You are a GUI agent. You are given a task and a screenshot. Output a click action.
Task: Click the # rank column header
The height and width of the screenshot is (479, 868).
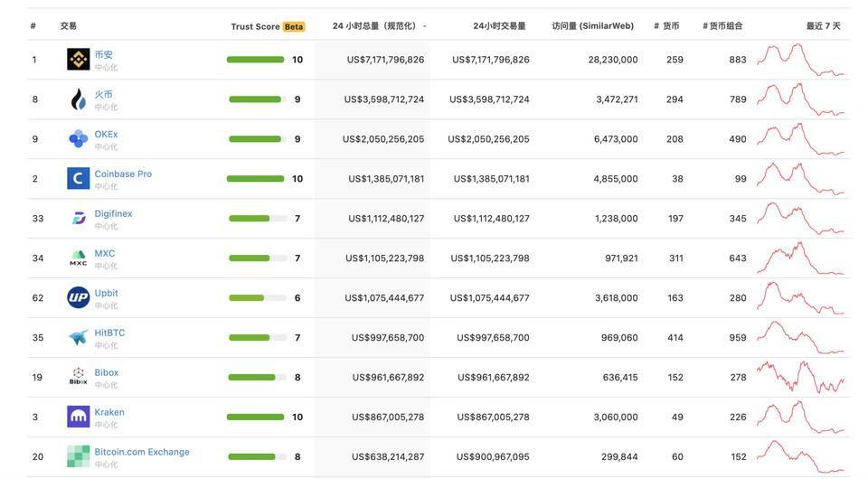[x=33, y=26]
